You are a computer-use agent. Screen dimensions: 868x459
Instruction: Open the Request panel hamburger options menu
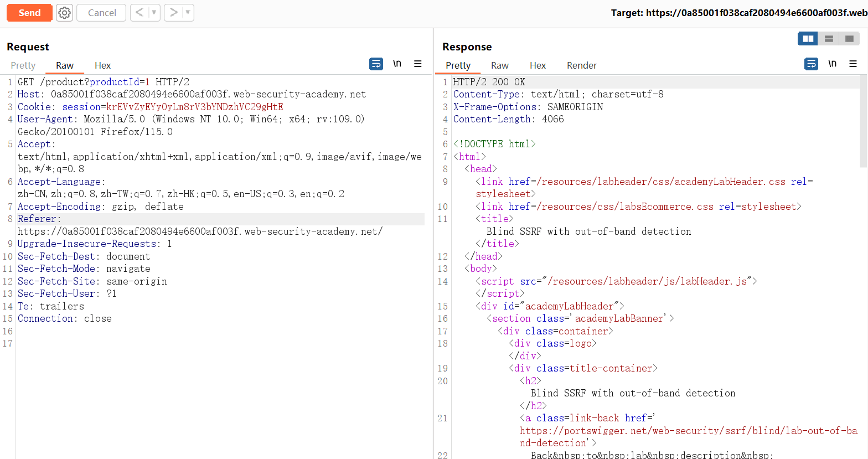click(418, 64)
